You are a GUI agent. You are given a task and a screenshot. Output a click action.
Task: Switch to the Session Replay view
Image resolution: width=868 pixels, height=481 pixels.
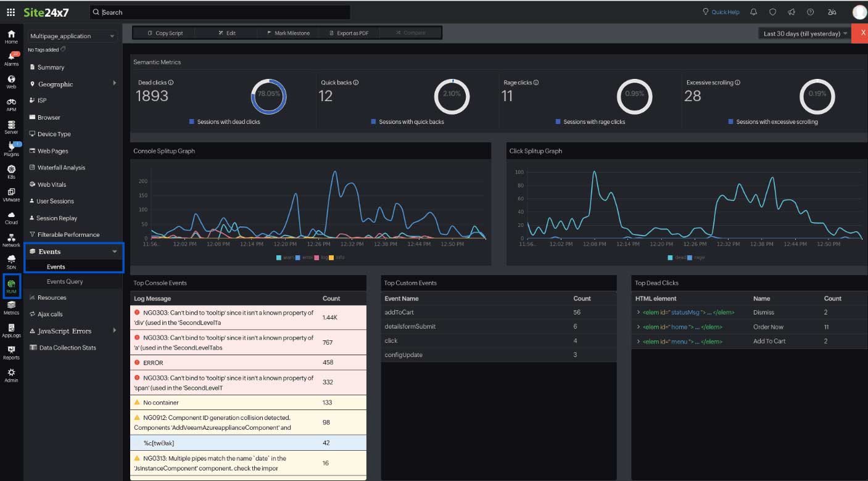(57, 218)
